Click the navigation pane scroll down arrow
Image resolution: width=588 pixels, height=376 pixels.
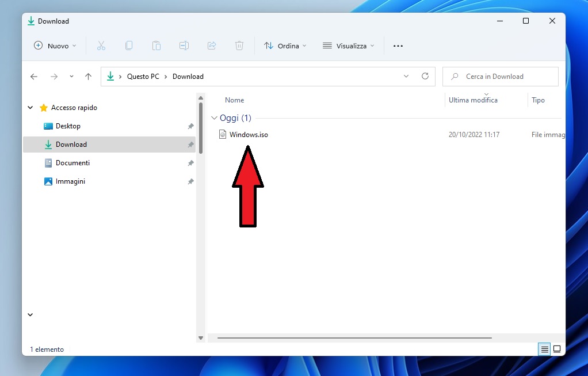pyautogui.click(x=201, y=338)
